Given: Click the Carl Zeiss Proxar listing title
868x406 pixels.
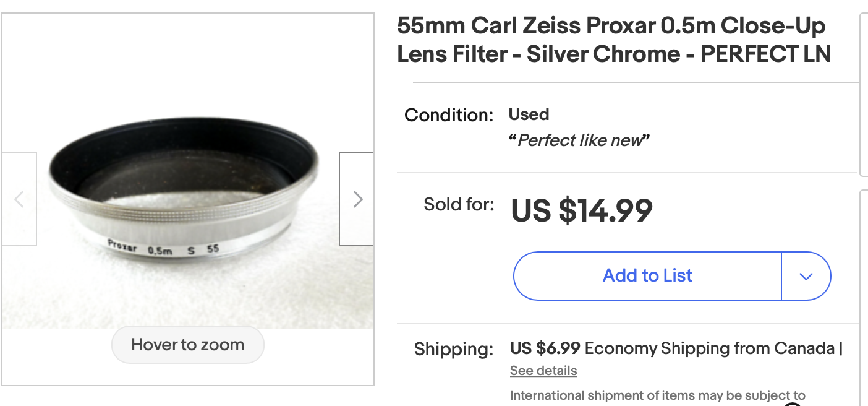Looking at the screenshot, I should pyautogui.click(x=613, y=40).
